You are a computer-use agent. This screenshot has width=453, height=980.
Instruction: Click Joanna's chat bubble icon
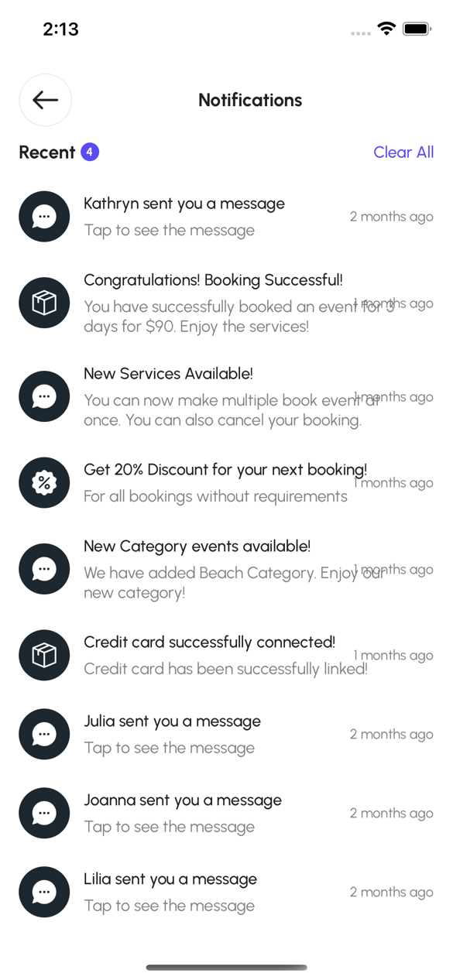[x=44, y=813]
